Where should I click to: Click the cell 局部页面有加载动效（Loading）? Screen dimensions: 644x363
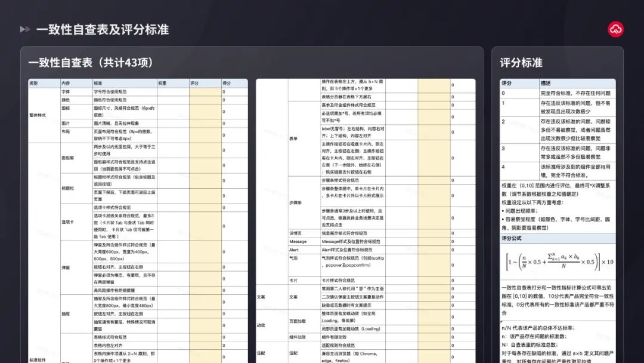coord(353,329)
